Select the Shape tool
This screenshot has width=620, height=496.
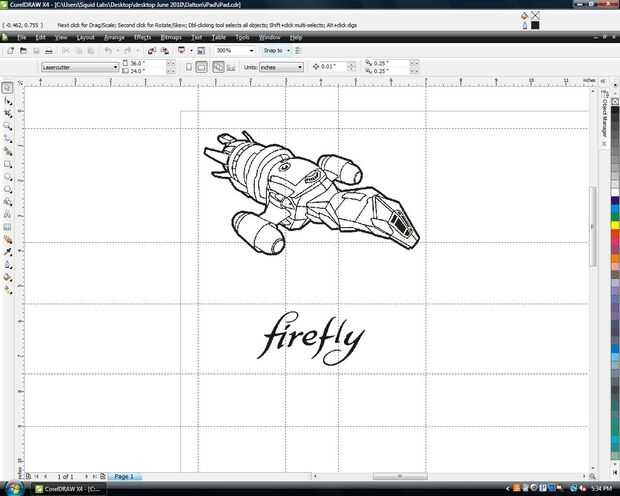pos(8,101)
